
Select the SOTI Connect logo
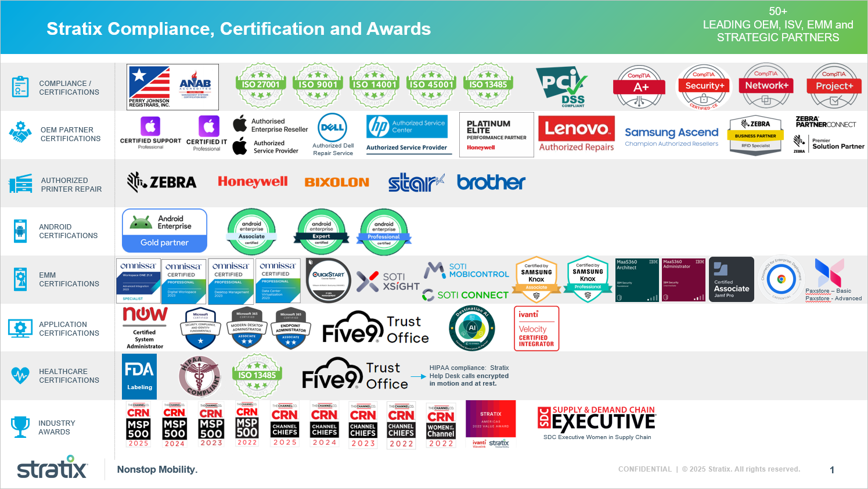coord(465,295)
